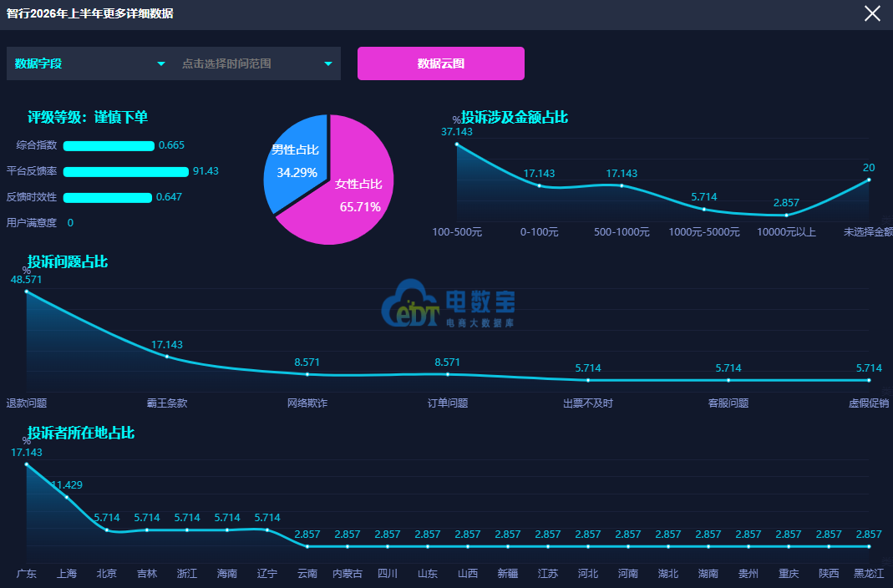Click the 平台反馈率 progress bar
Image resolution: width=893 pixels, height=588 pixels.
[x=126, y=172]
